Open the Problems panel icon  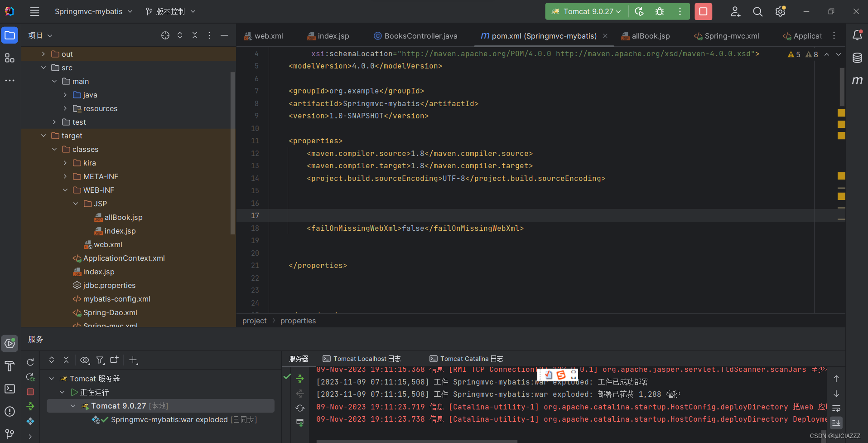click(x=10, y=411)
